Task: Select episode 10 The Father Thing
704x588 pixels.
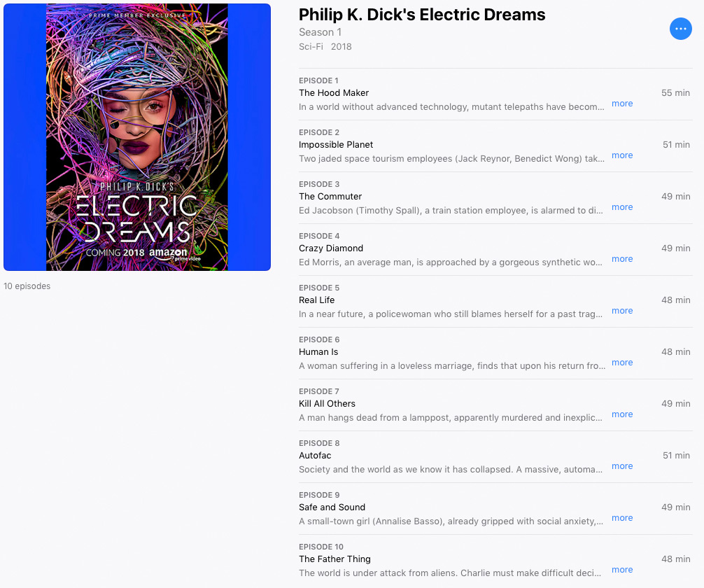Action: pyautogui.click(x=335, y=559)
